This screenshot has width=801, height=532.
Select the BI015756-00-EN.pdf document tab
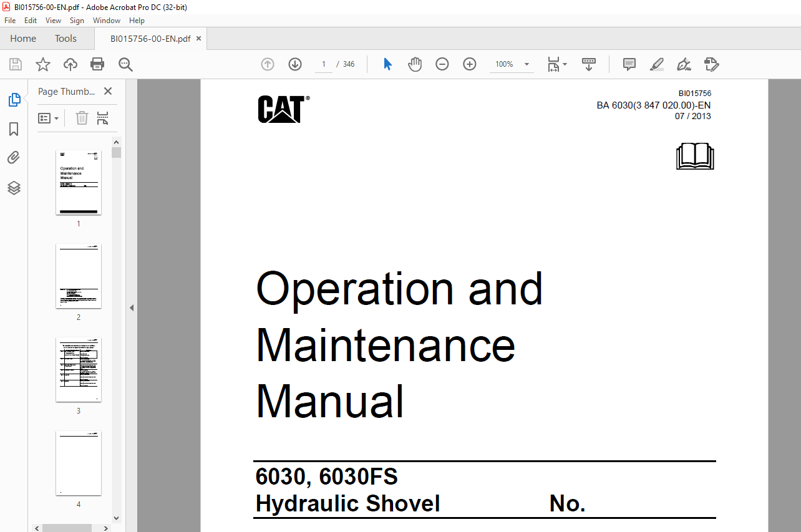(150, 39)
